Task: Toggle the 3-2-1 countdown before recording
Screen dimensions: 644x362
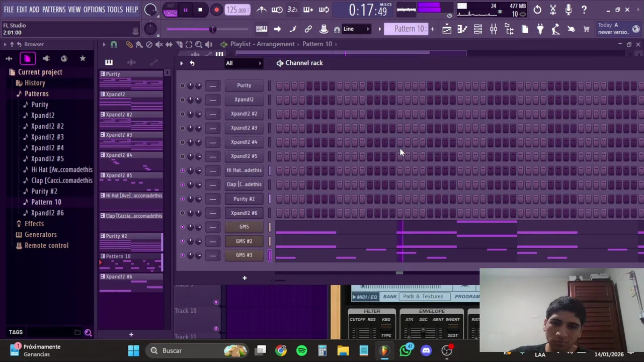Action: pos(293,10)
